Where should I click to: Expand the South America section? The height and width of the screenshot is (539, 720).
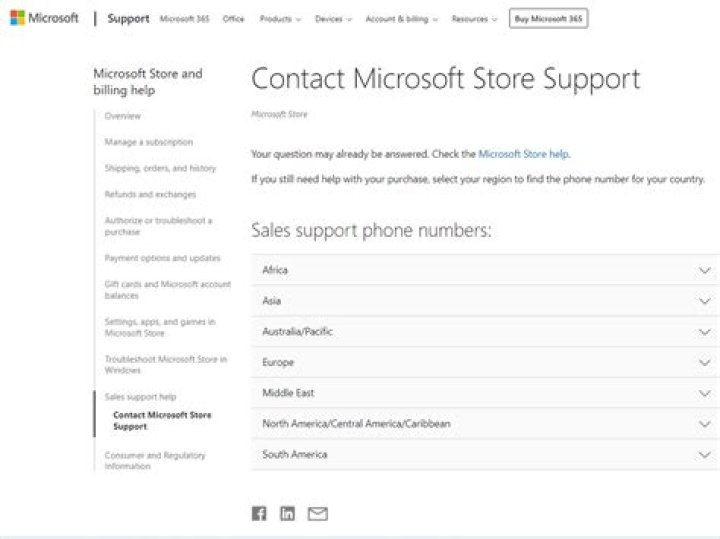485,455
